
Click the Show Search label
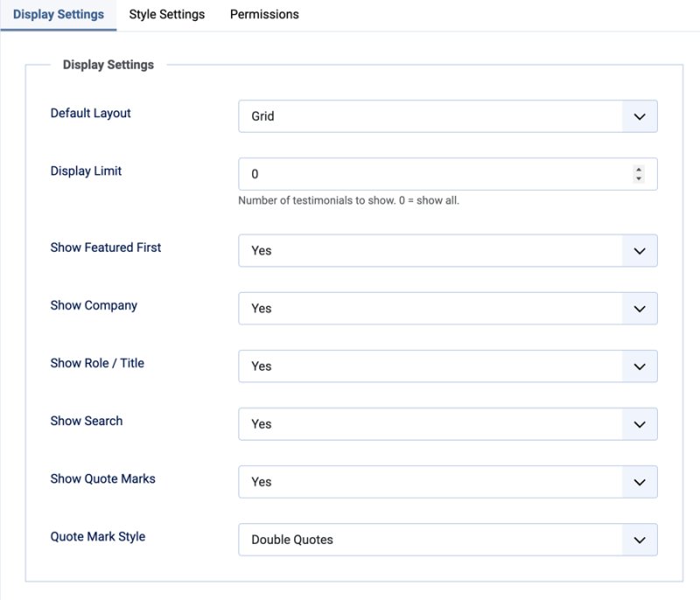point(86,421)
